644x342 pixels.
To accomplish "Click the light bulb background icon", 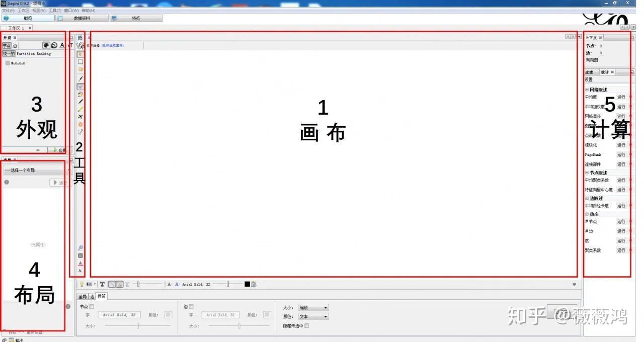I will point(82,284).
